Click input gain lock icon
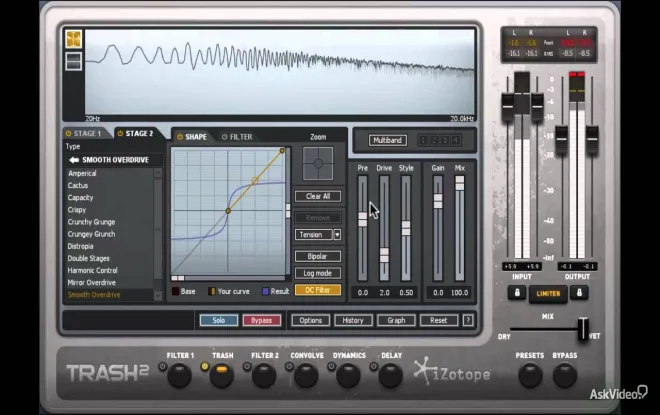This screenshot has width=660, height=415. click(517, 293)
